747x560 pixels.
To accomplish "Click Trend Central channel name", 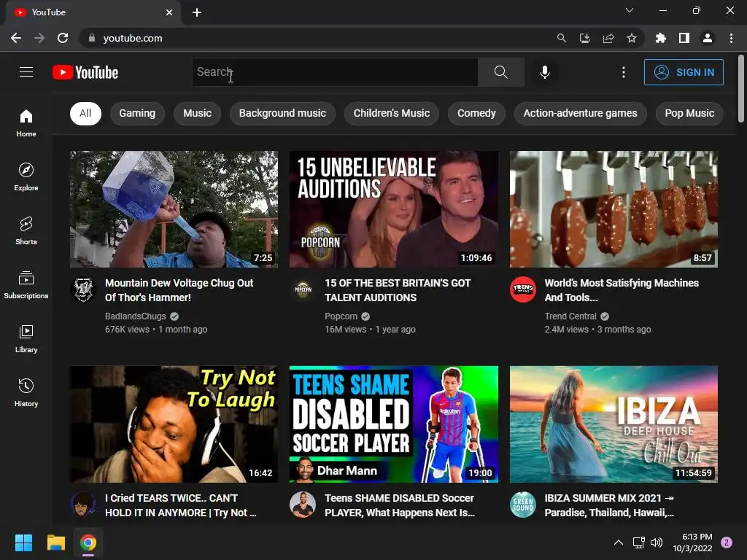I will tap(570, 316).
